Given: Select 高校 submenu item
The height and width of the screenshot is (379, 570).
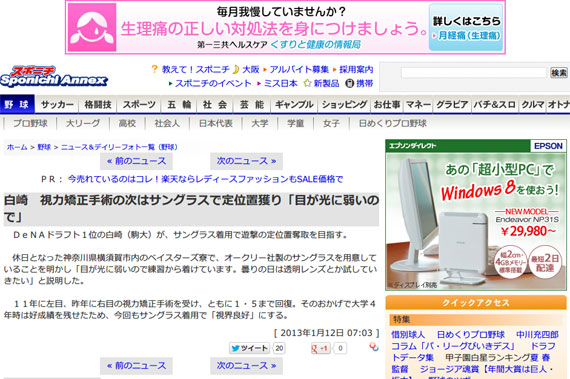Looking at the screenshot, I should [127, 124].
